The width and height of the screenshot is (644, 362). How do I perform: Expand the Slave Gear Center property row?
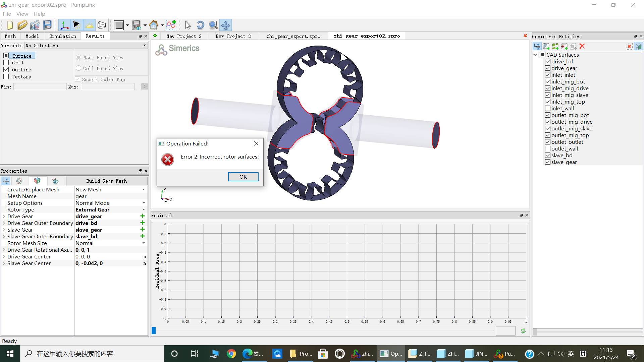click(x=4, y=263)
